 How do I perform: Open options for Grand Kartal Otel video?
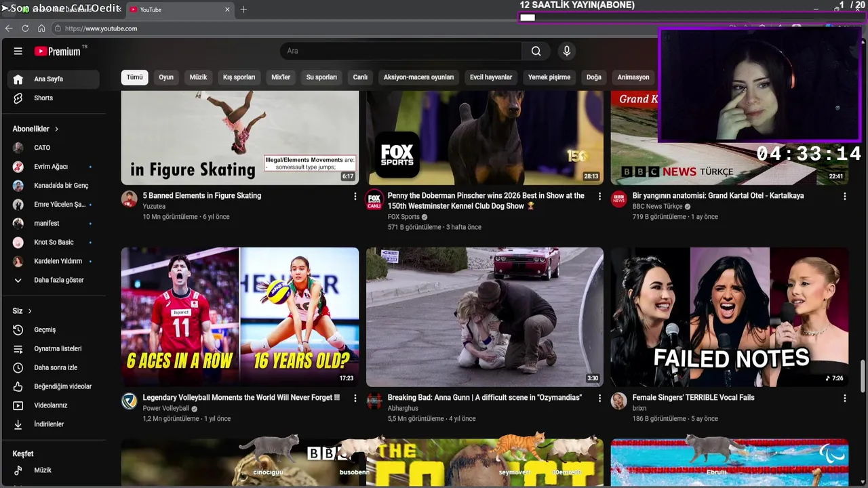(844, 196)
